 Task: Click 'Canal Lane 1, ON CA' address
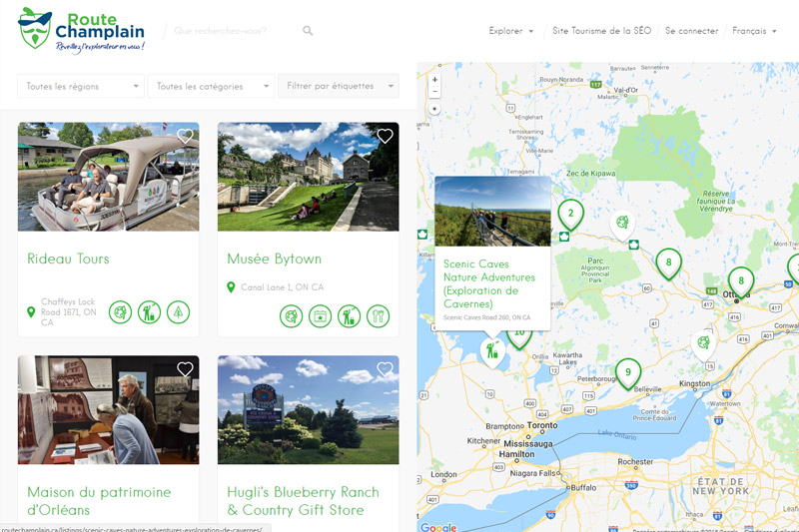coord(283,287)
